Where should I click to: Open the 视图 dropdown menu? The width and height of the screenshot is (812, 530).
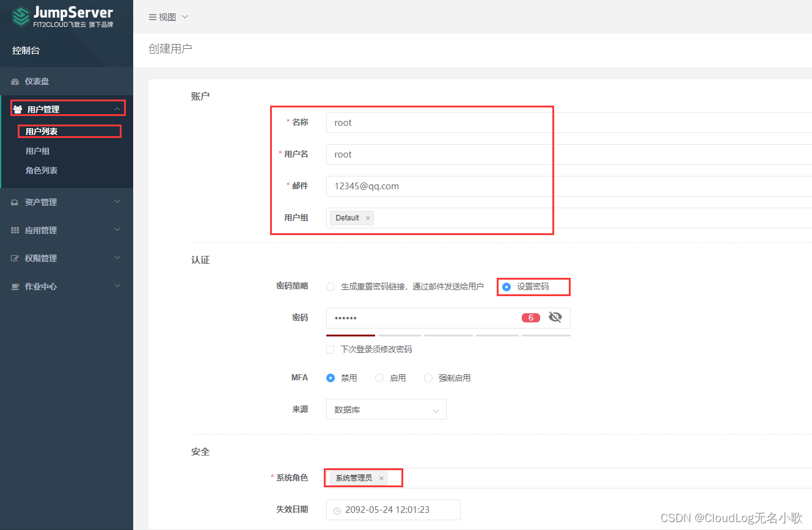(x=169, y=17)
